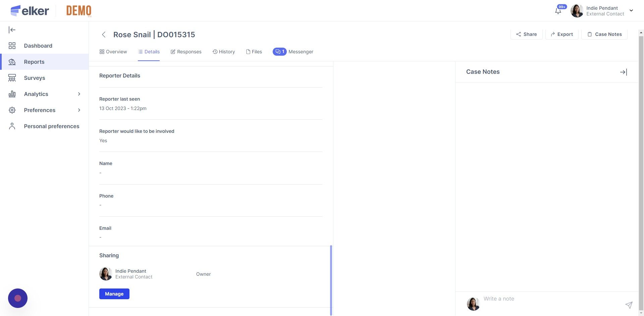The width and height of the screenshot is (644, 316).
Task: Click the date 13 Oct 2023 - 1:22pm
Action: (x=123, y=108)
